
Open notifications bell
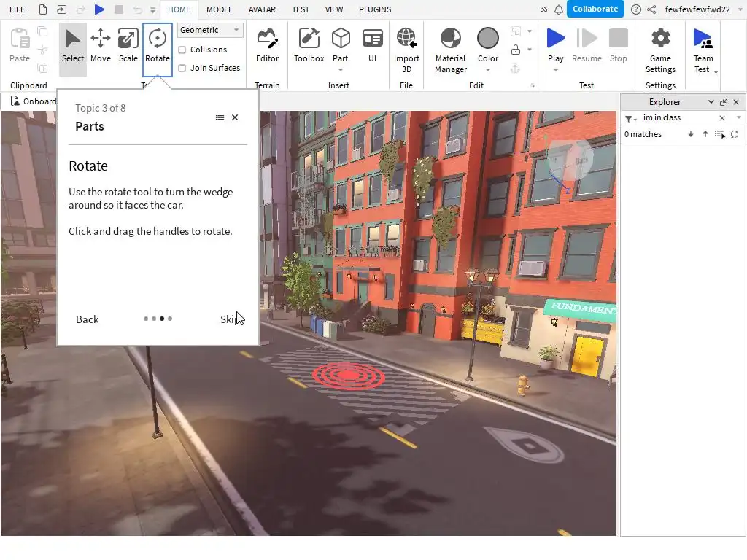click(559, 9)
